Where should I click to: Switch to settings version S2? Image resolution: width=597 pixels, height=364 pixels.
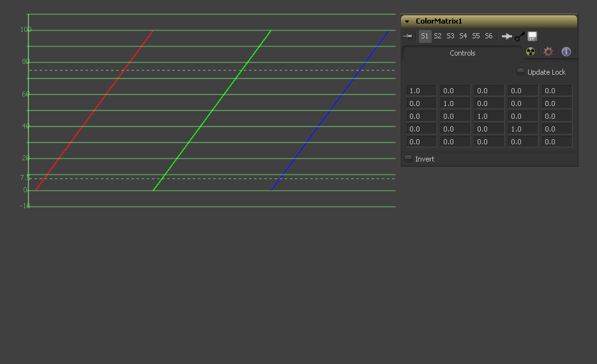coord(438,36)
